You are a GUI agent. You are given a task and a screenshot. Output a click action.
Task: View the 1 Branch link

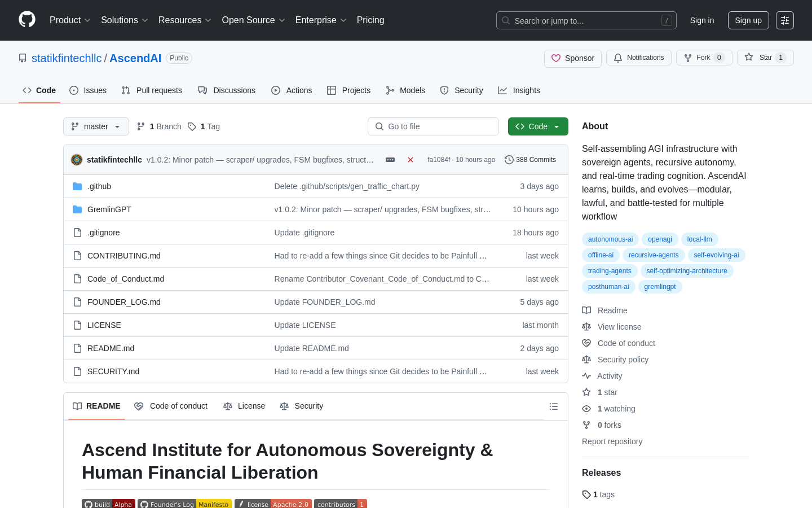[x=159, y=126]
